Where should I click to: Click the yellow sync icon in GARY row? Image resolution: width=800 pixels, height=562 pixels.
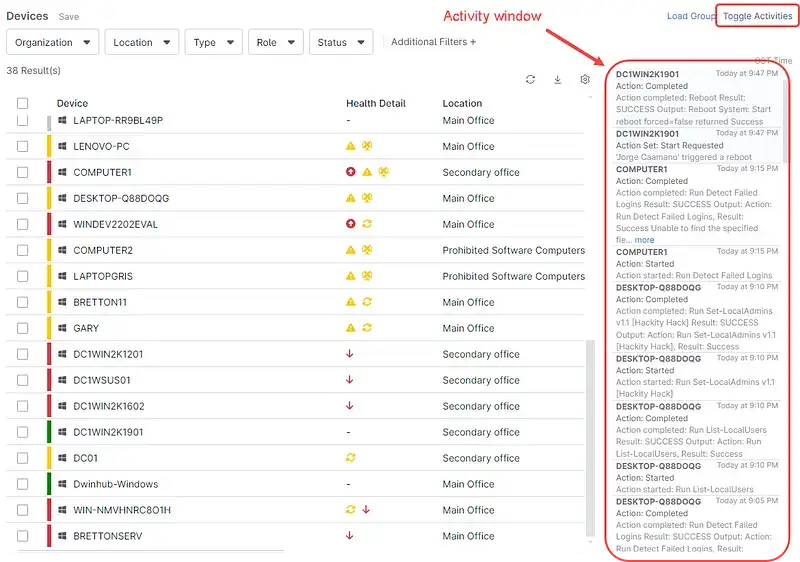(367, 328)
